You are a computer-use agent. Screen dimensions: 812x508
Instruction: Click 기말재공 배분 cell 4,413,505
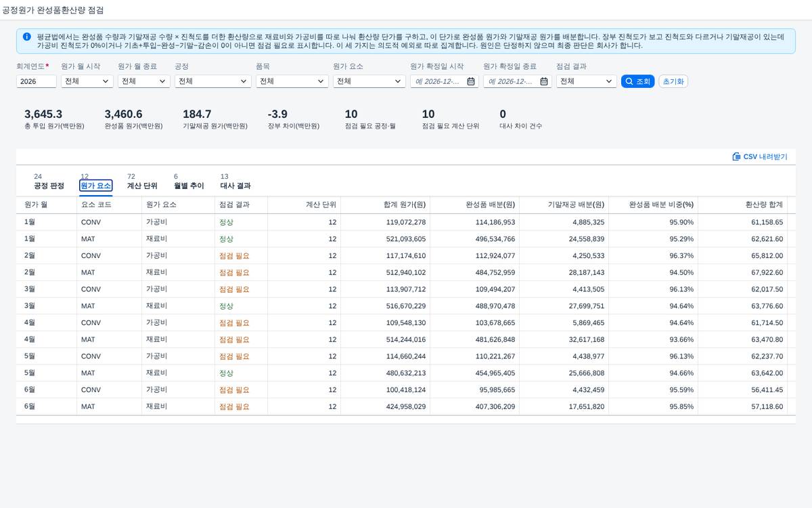tap(589, 289)
